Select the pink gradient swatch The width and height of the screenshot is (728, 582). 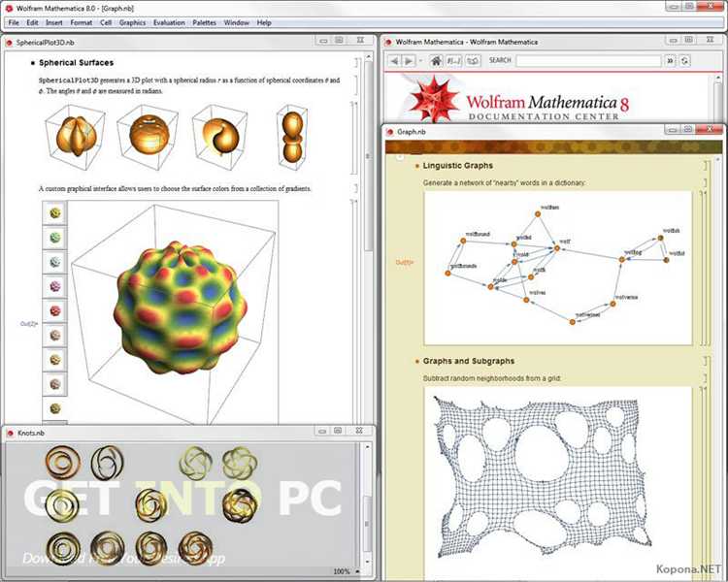54,286
